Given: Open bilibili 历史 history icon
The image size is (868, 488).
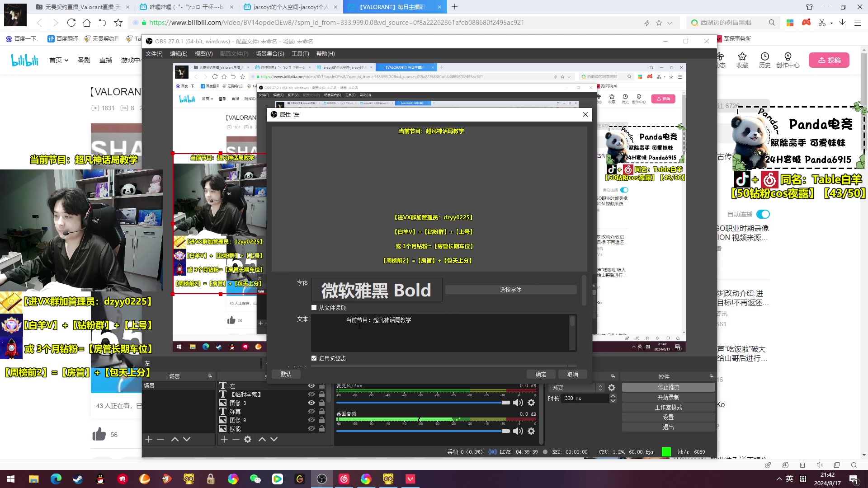Looking at the screenshot, I should (764, 60).
